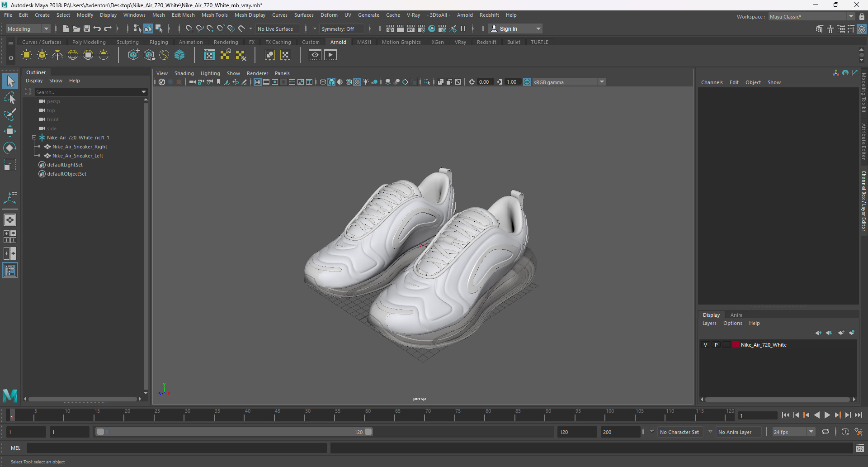Create new empty display layer icon

pos(841,333)
